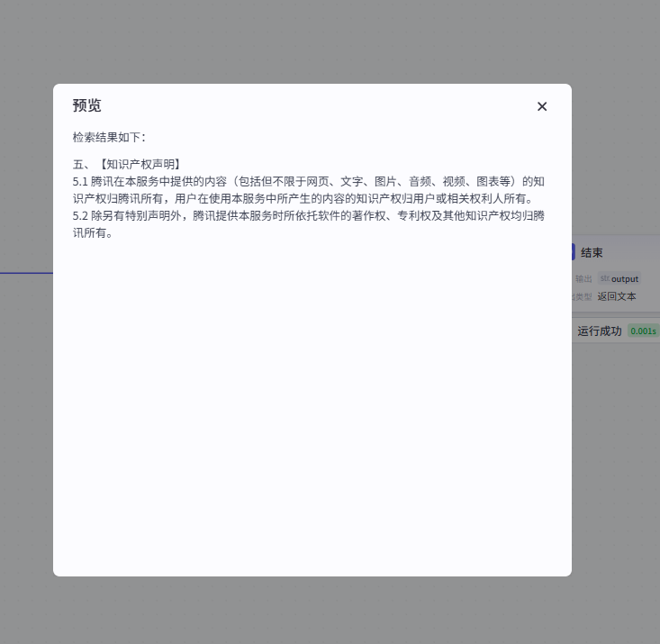Click the 运行成功 status label
The height and width of the screenshot is (644, 660).
[x=600, y=331]
